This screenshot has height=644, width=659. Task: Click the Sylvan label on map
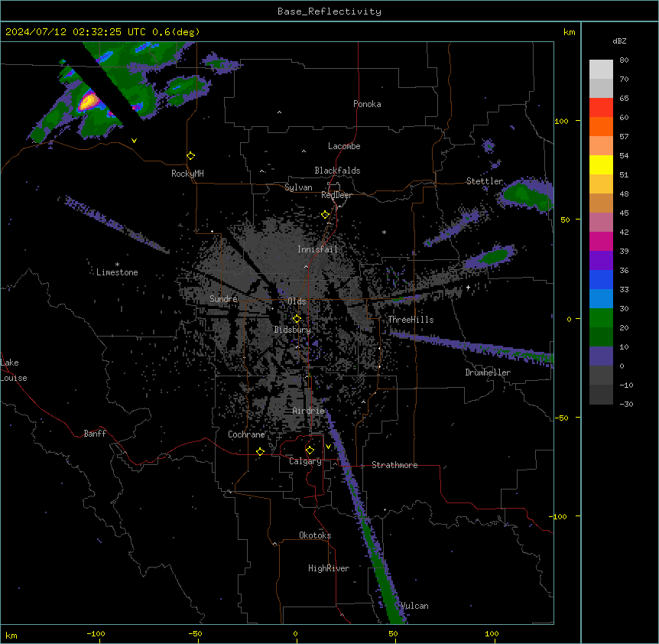pyautogui.click(x=298, y=187)
